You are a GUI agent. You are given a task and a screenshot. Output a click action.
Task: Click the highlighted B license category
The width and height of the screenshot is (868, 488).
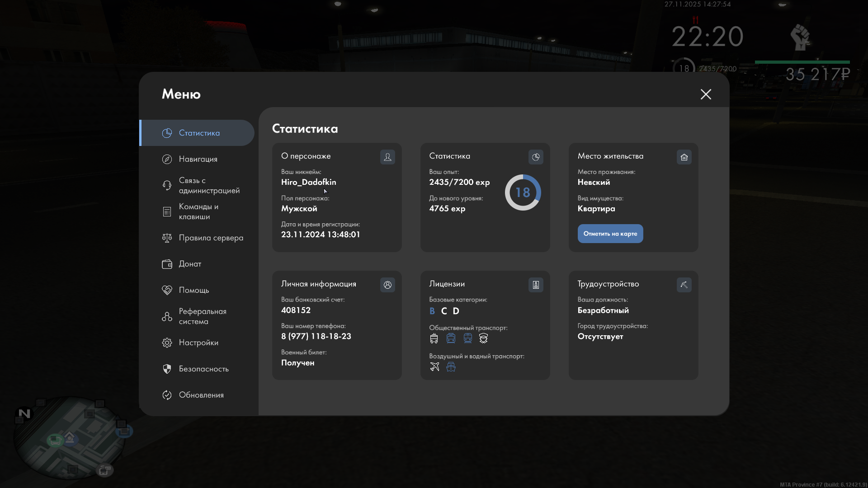432,311
